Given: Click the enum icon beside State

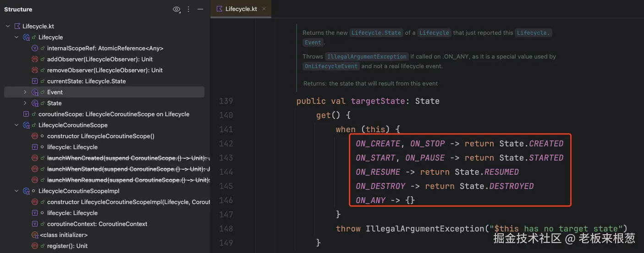Looking at the screenshot, I should tap(35, 103).
